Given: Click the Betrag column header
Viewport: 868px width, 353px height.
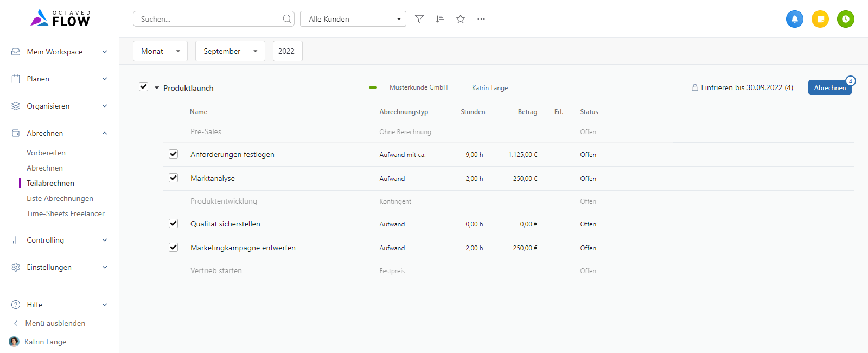Looking at the screenshot, I should click(x=527, y=112).
